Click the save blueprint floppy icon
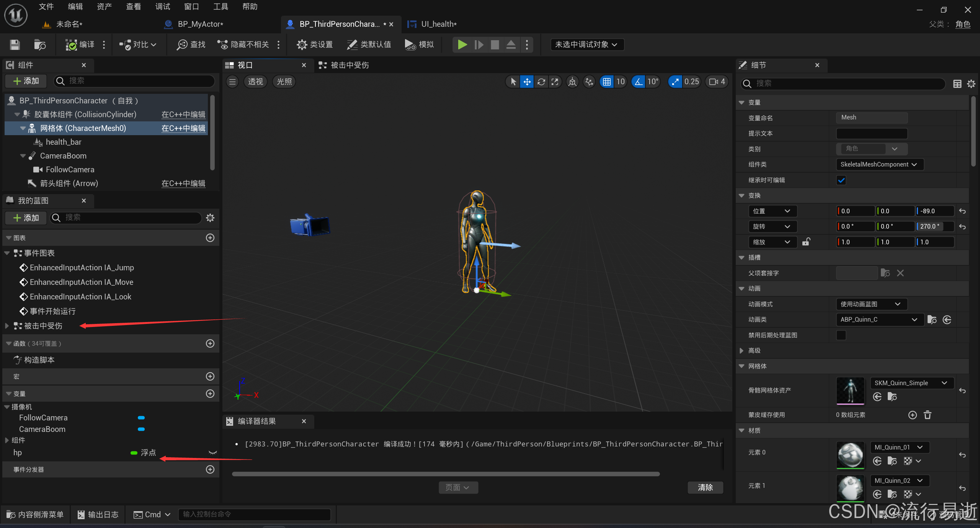This screenshot has height=528, width=980. coord(15,45)
